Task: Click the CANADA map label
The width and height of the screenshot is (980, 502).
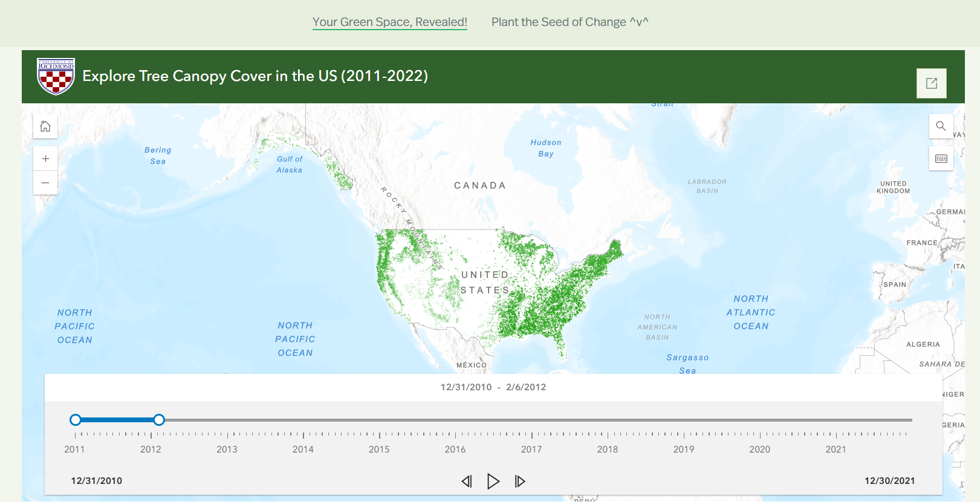Action: (480, 185)
